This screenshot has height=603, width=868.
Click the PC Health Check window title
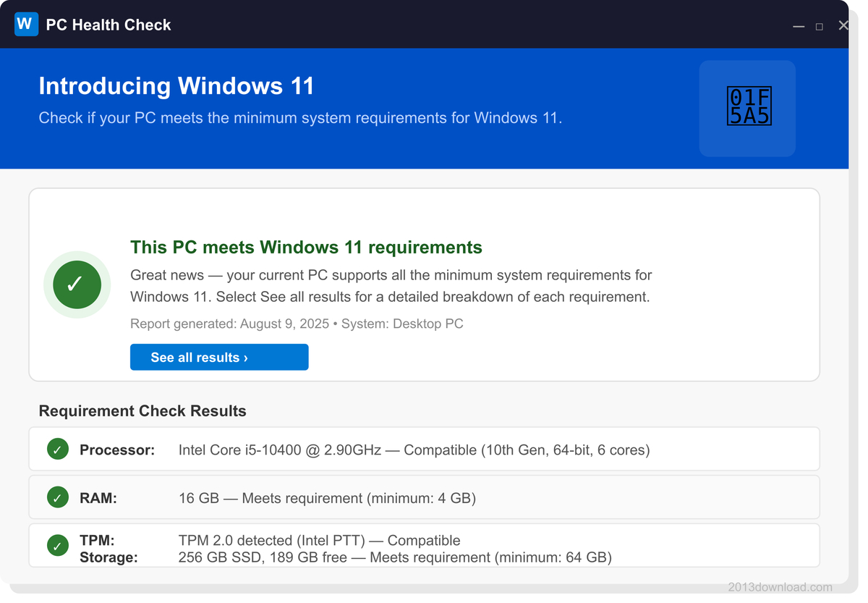tap(109, 25)
